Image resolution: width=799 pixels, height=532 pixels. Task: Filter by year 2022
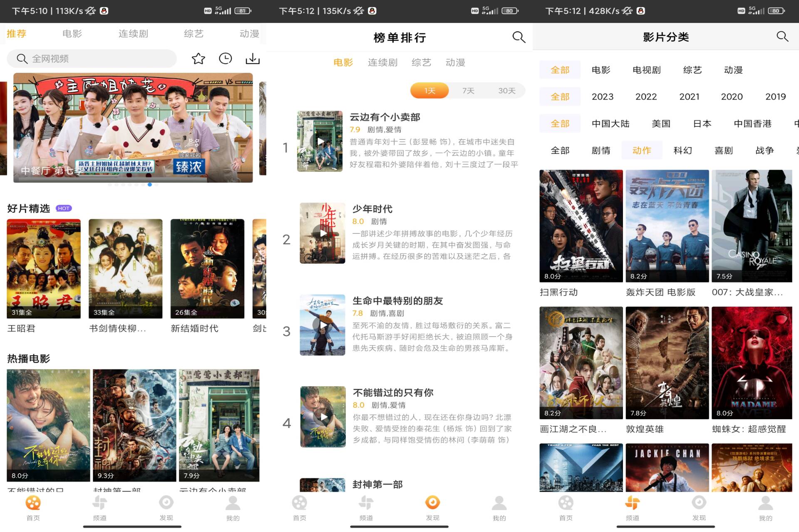tap(646, 97)
